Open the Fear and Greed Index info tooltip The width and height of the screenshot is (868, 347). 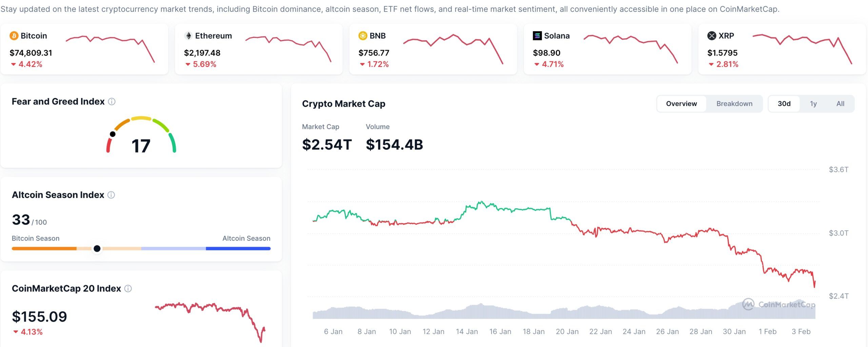[x=112, y=101]
